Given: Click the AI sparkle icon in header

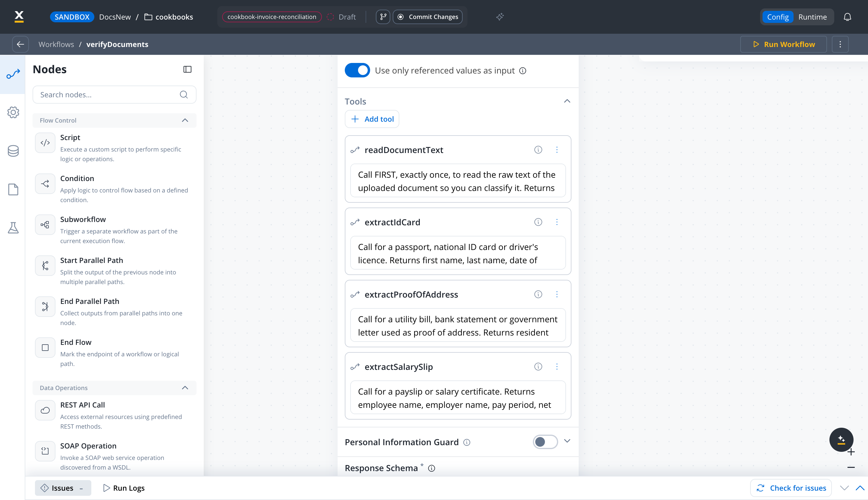Looking at the screenshot, I should 500,17.
